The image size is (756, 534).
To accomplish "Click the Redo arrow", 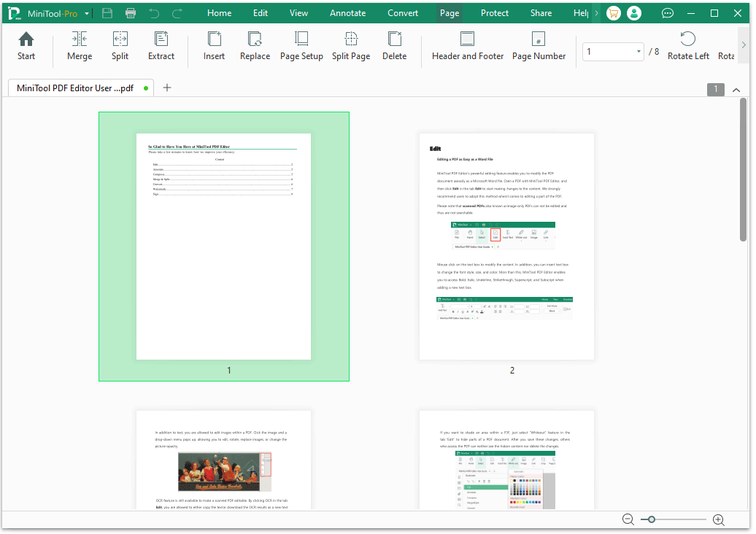I will 177,13.
